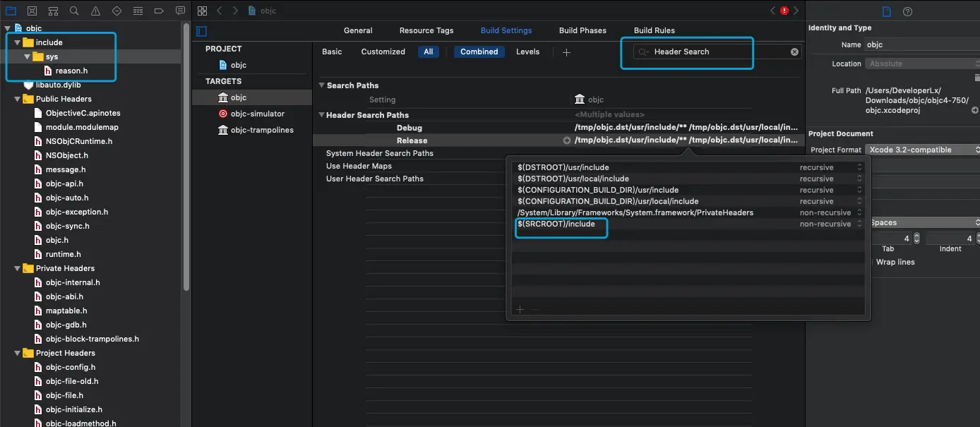The image size is (980, 427).
Task: Go forward in editor history
Action: (235, 11)
